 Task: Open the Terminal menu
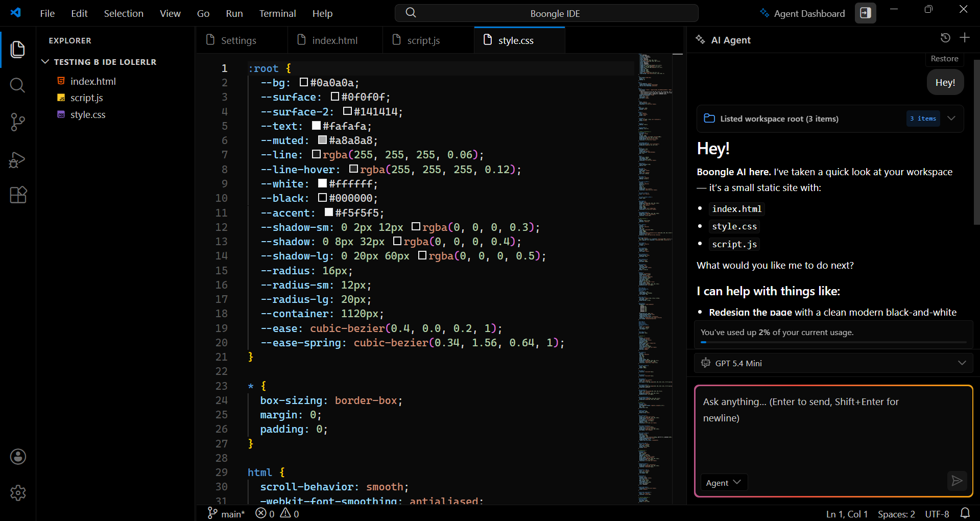[x=277, y=13]
